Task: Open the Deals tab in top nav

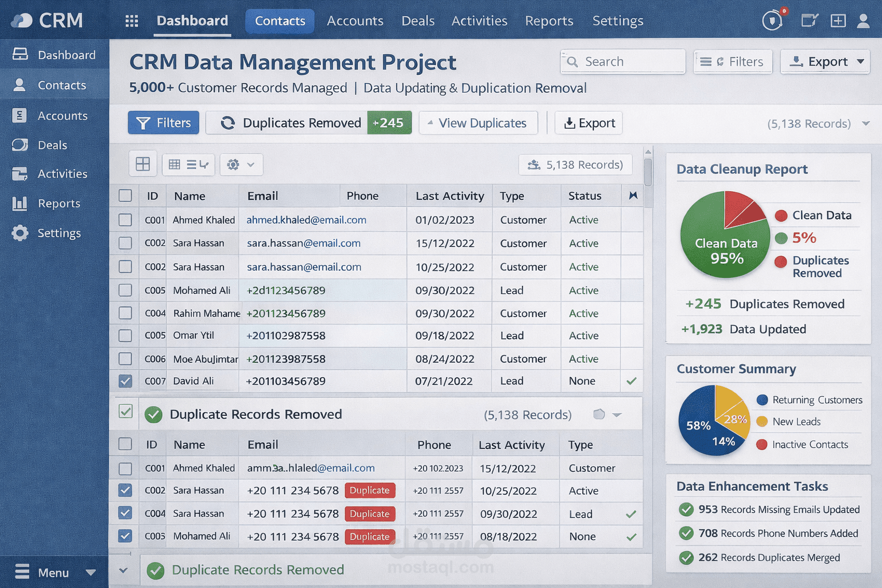Action: [x=418, y=21]
